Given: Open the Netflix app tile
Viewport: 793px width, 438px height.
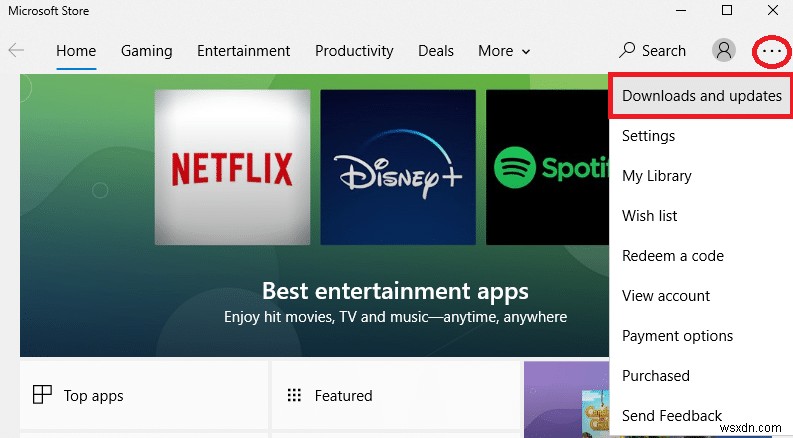Looking at the screenshot, I should point(232,167).
